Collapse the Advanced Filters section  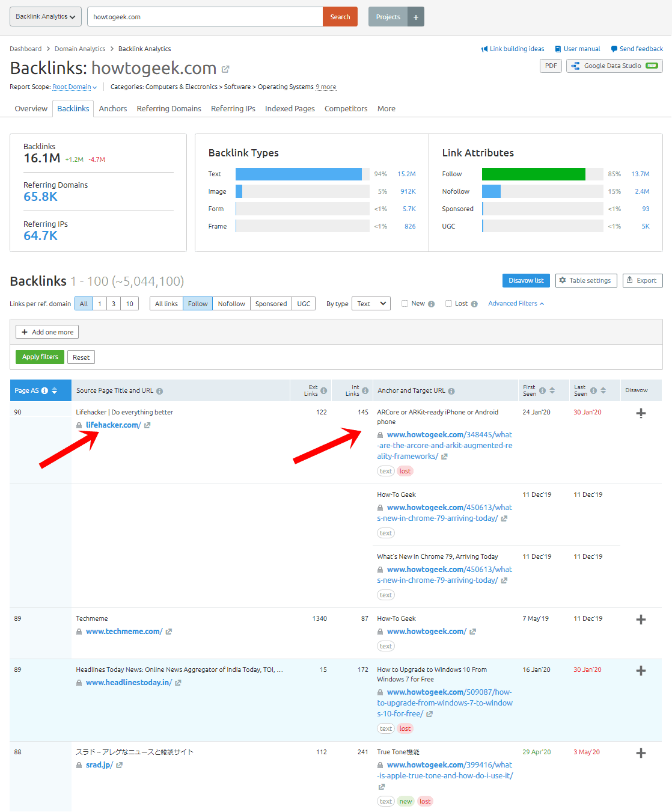[x=516, y=304]
